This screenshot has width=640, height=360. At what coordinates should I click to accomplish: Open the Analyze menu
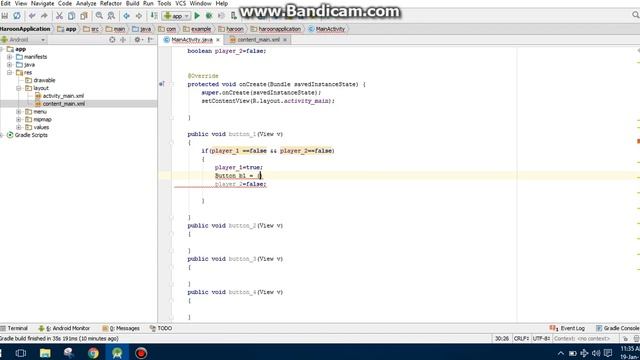86,3
